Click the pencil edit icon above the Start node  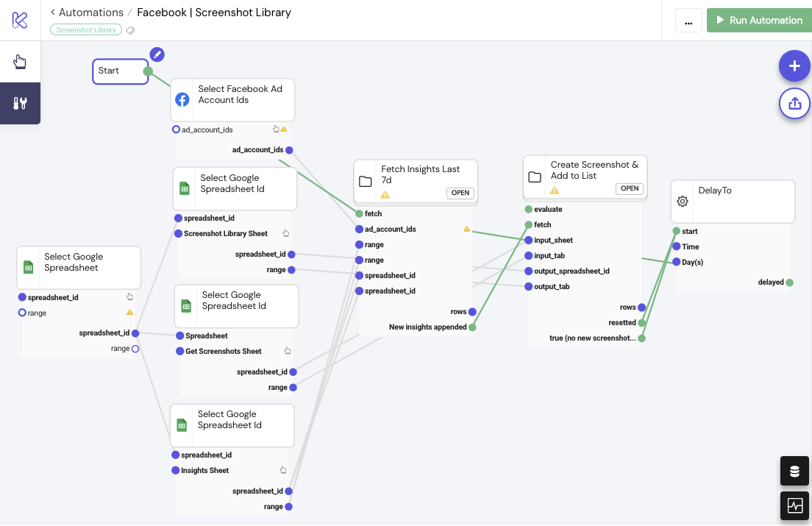(x=157, y=54)
